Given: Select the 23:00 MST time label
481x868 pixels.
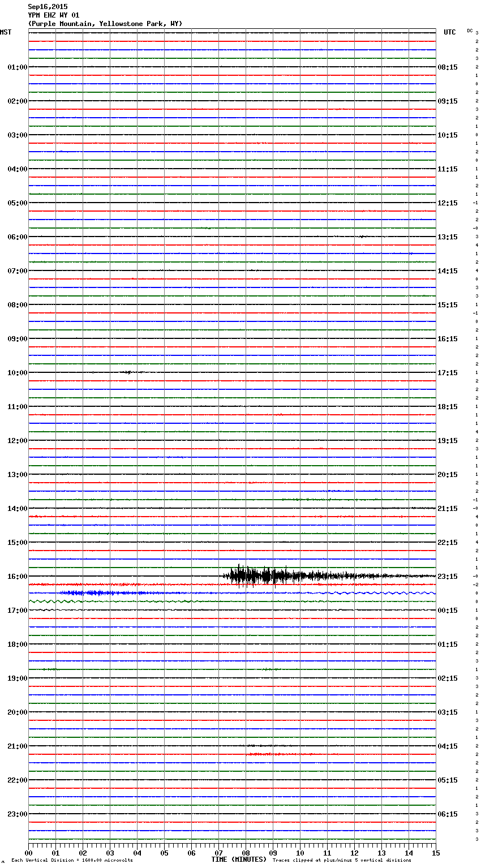Looking at the screenshot, I should coord(18,814).
